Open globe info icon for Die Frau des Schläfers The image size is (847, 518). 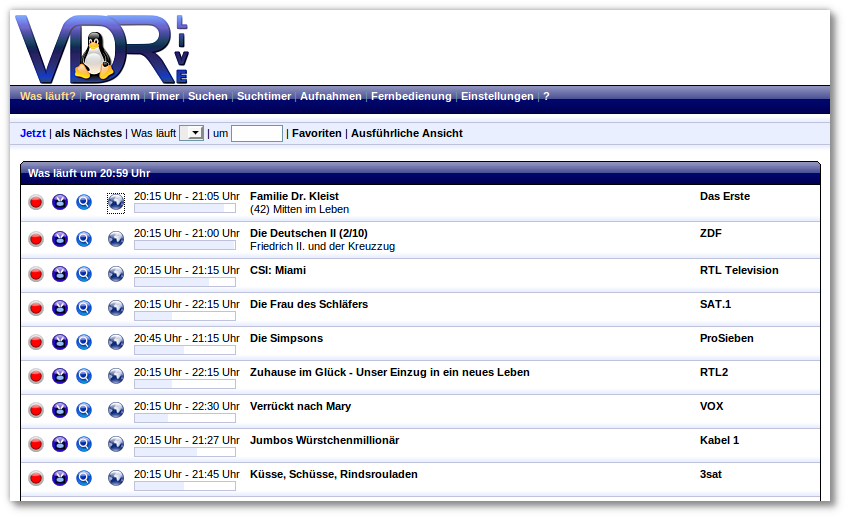click(x=116, y=308)
